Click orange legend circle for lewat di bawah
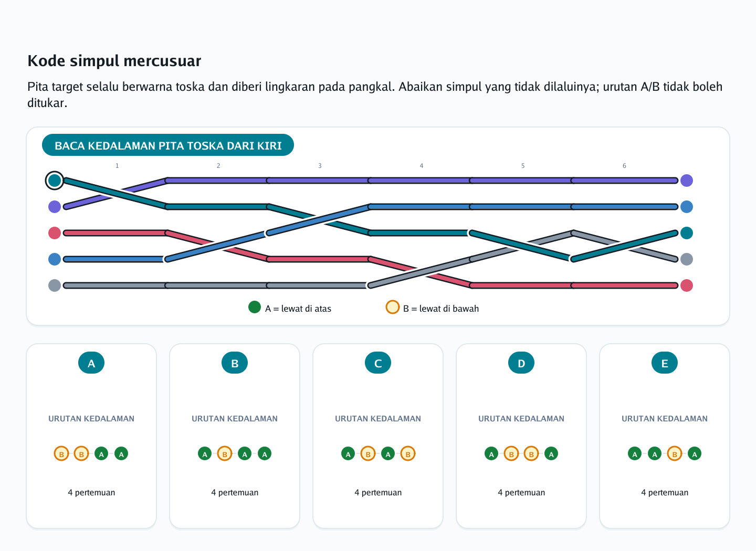The height and width of the screenshot is (551, 756). 393,307
